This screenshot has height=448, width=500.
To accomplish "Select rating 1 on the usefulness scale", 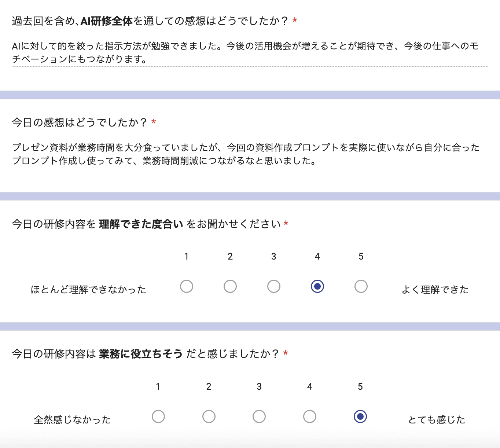I will (158, 416).
